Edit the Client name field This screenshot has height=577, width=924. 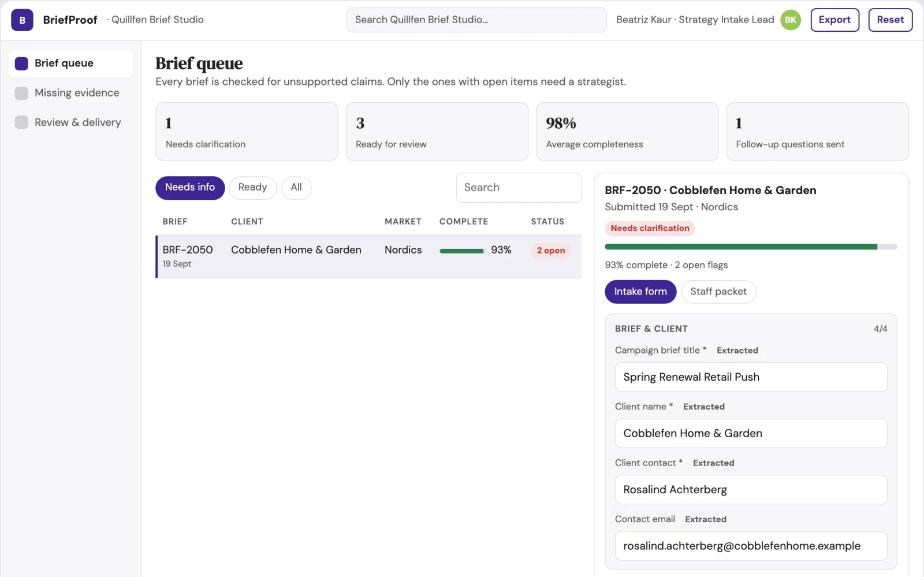[x=751, y=434]
